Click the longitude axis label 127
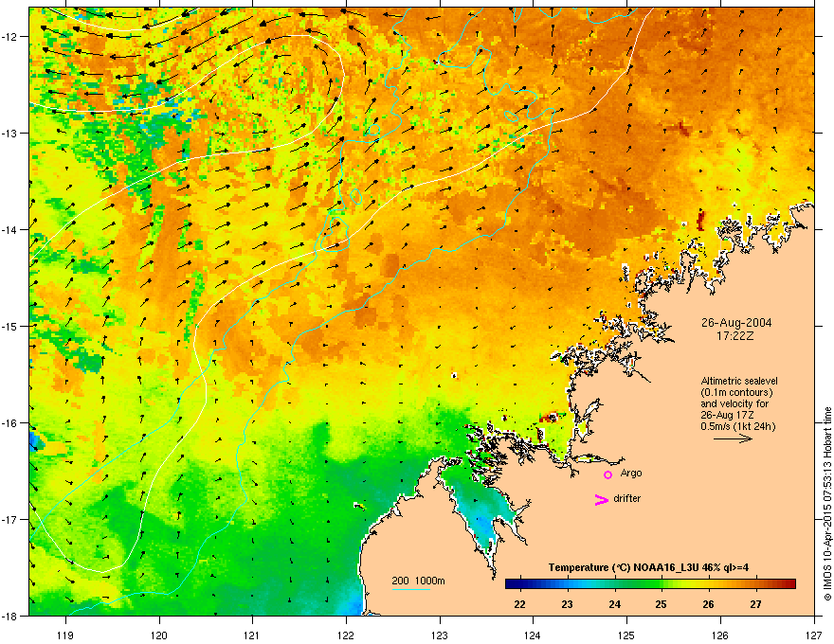The width and height of the screenshot is (834, 644). pyautogui.click(x=814, y=635)
